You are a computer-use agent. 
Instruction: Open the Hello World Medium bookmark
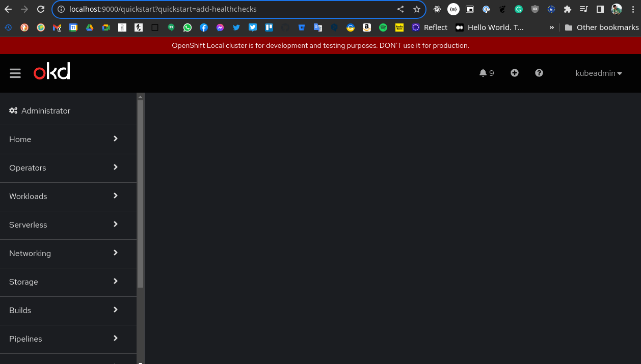pyautogui.click(x=490, y=27)
